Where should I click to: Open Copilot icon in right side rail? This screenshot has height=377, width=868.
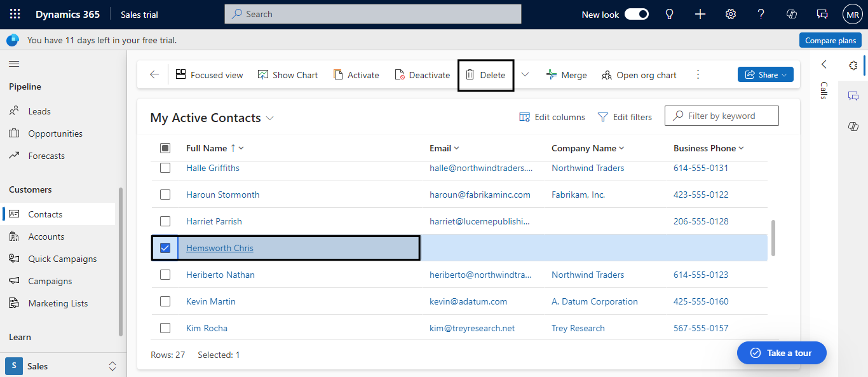coord(853,127)
